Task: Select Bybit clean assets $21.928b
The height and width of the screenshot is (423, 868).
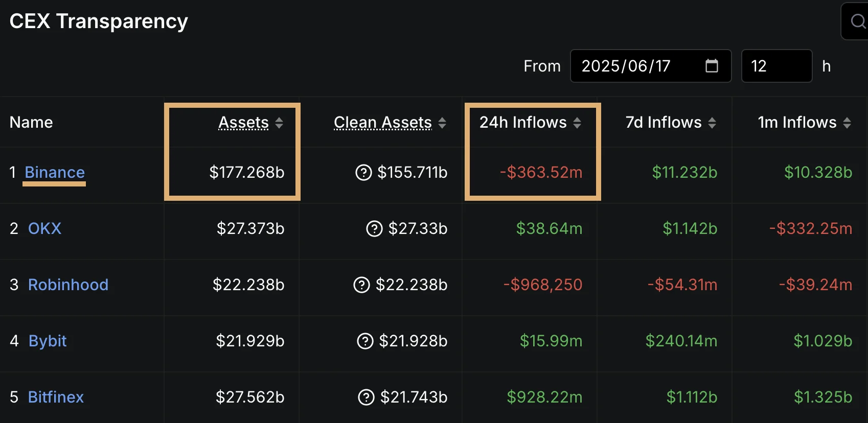Action: click(414, 341)
